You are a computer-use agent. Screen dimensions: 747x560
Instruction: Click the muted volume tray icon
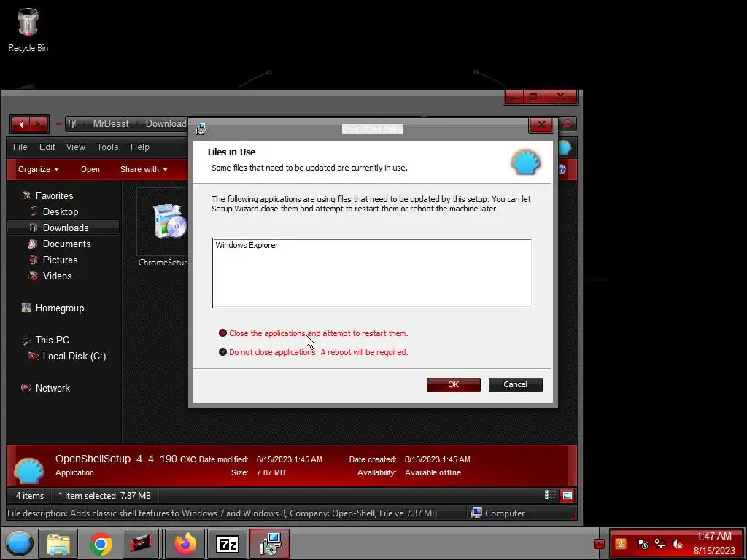[x=678, y=544]
